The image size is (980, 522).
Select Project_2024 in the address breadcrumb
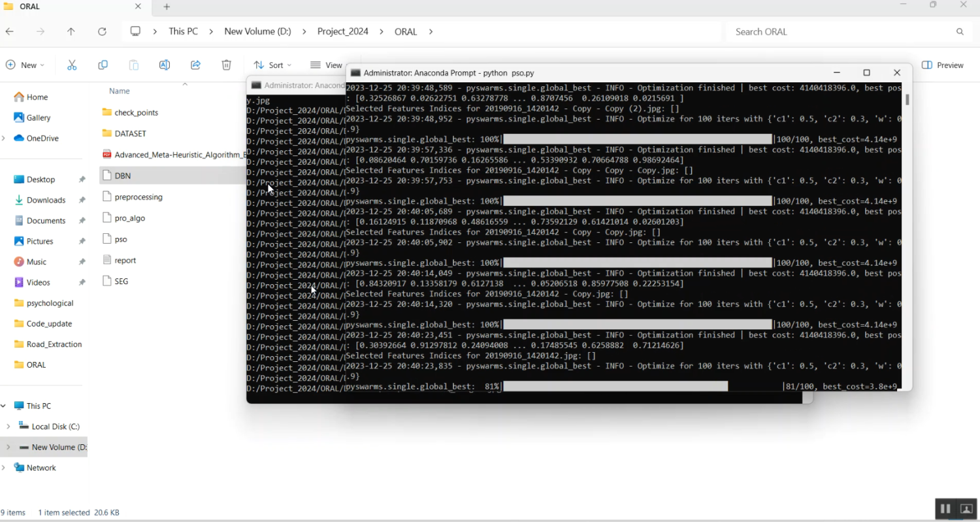click(x=342, y=31)
